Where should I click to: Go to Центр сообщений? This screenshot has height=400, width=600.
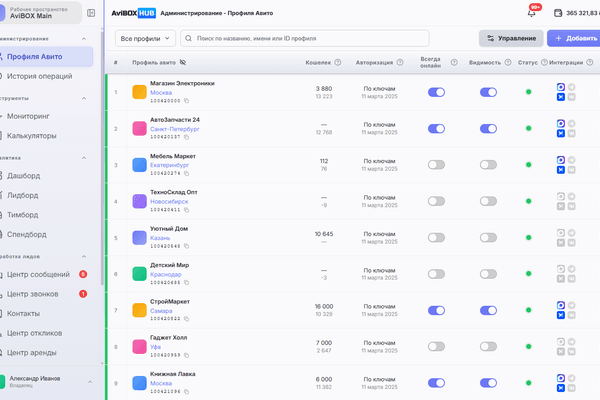point(38,274)
